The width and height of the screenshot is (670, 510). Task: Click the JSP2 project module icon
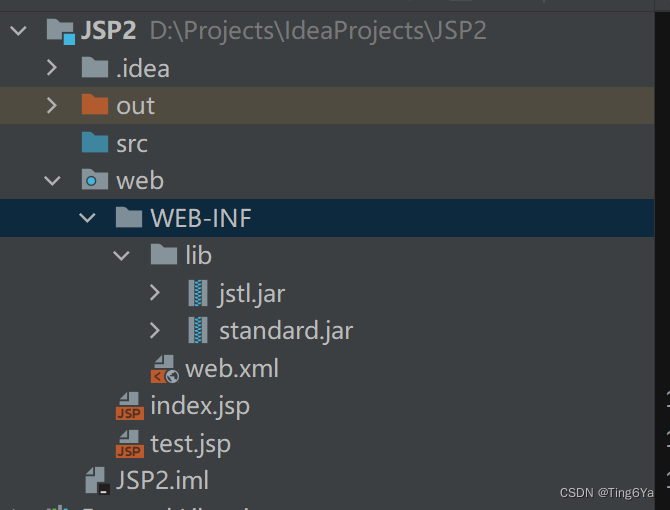tap(61, 32)
